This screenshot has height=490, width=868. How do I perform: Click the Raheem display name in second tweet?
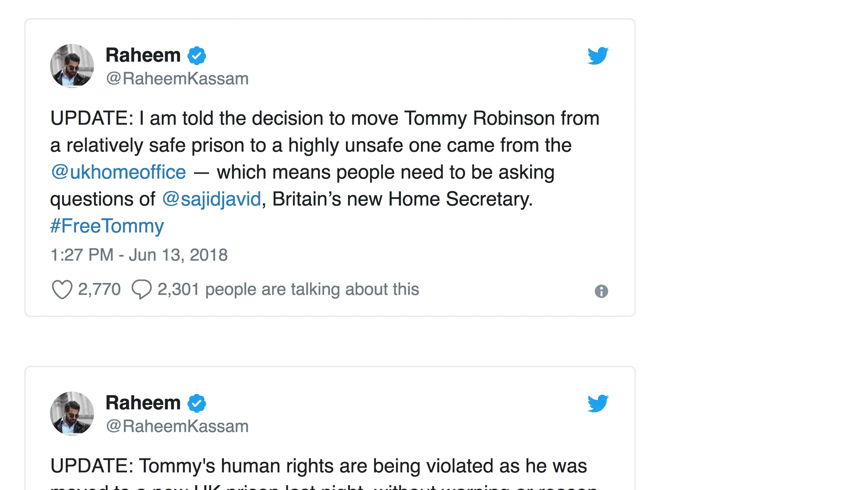[x=143, y=403]
